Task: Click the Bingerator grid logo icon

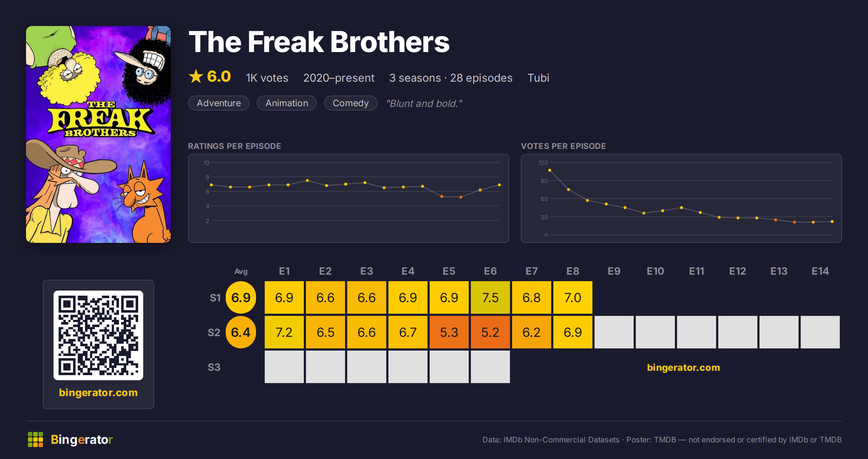Action: click(x=35, y=439)
